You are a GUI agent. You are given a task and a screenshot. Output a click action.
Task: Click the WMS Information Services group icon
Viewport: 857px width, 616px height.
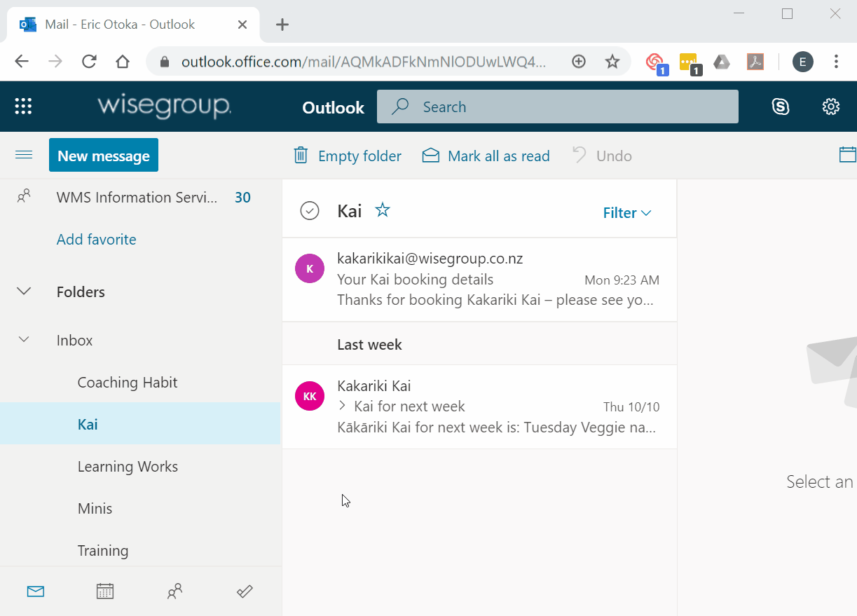tap(24, 196)
